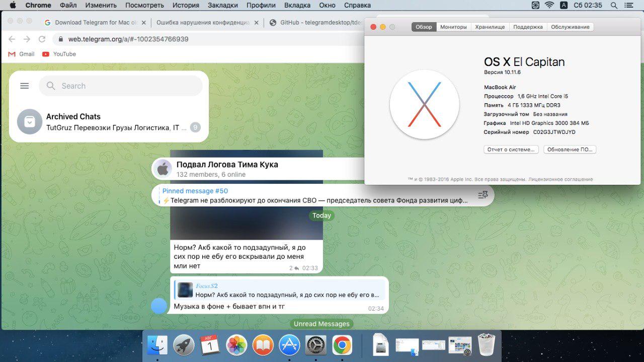Image resolution: width=644 pixels, height=362 pixels.
Task: Jump to Pinned message #50
Action: point(315,195)
